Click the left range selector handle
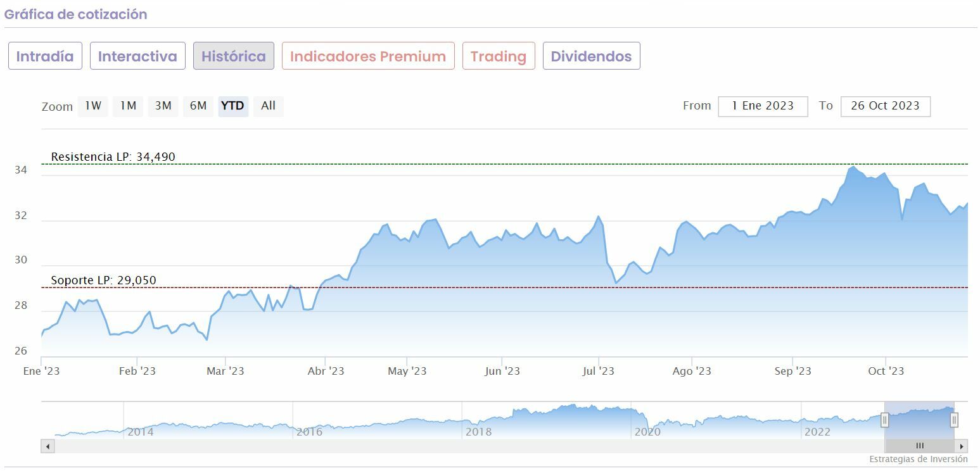The width and height of the screenshot is (980, 471). 885,420
